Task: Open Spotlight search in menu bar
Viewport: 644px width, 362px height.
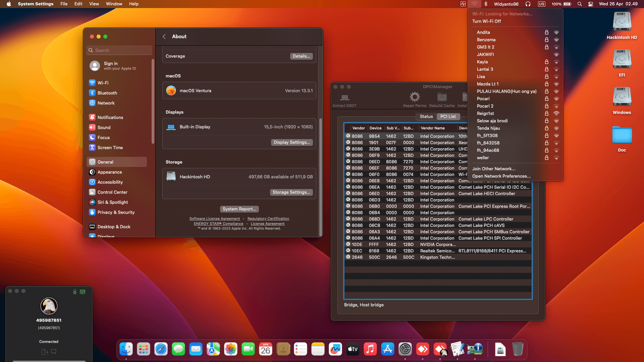Action: 580,4
